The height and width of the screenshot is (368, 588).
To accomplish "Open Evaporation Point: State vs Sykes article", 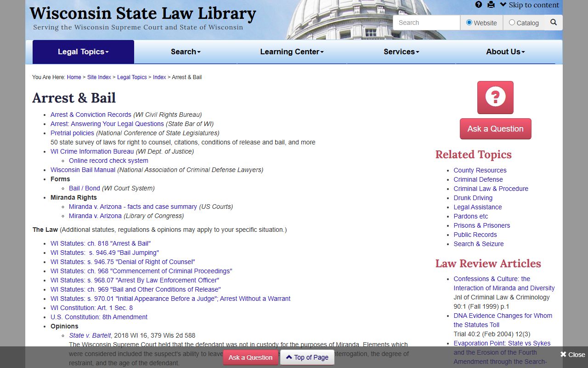I will 502,352.
